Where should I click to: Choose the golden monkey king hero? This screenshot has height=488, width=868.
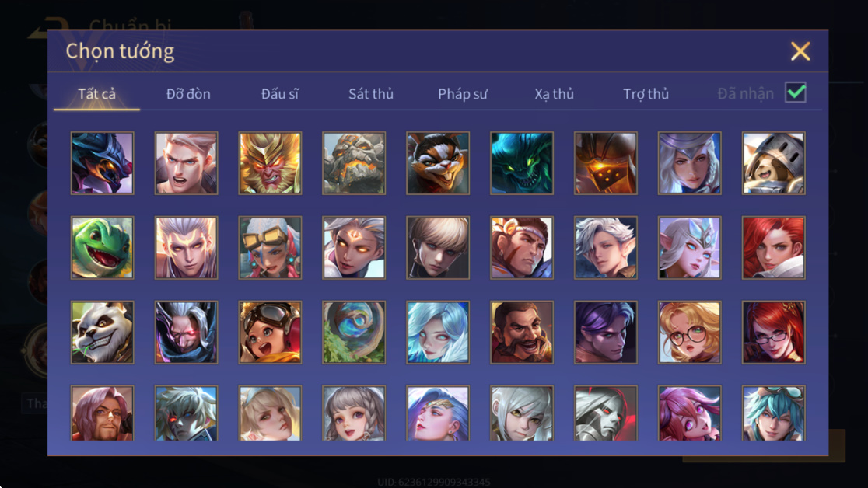(x=270, y=163)
